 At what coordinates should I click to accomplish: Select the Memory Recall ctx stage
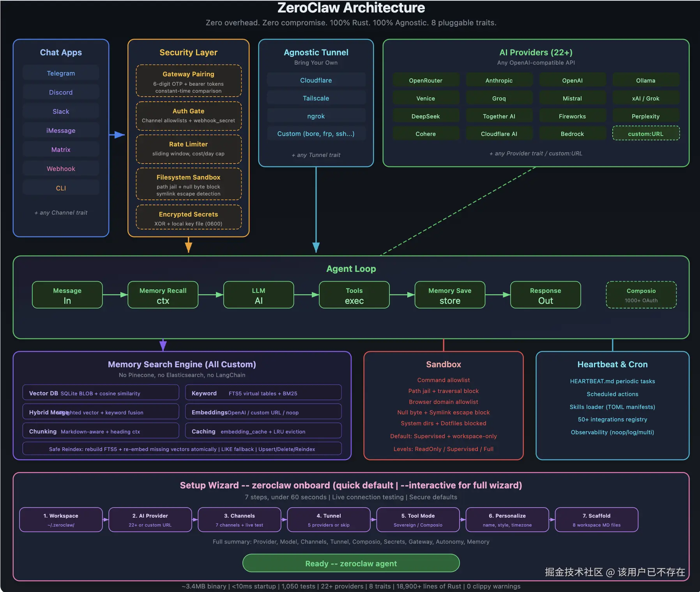point(163,295)
